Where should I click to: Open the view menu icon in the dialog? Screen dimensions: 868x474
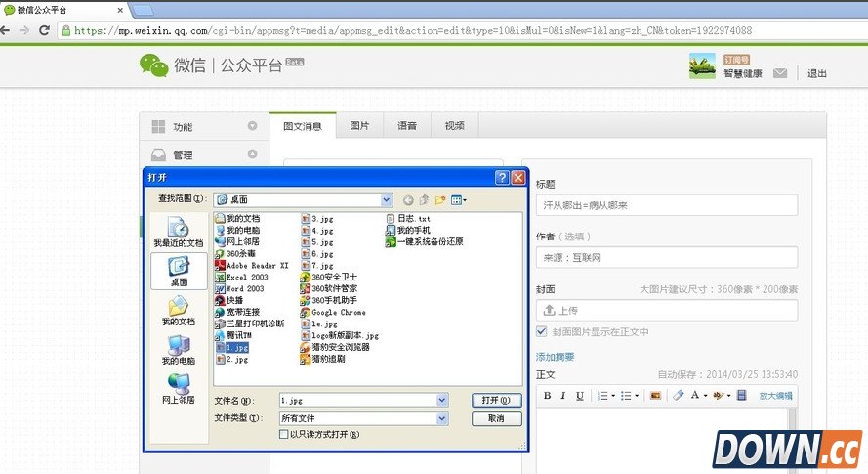click(456, 200)
